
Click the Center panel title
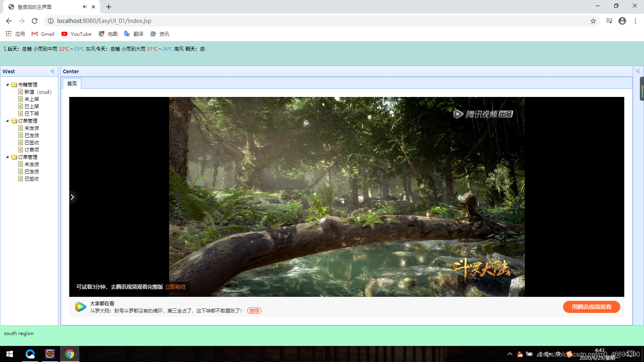coord(71,71)
